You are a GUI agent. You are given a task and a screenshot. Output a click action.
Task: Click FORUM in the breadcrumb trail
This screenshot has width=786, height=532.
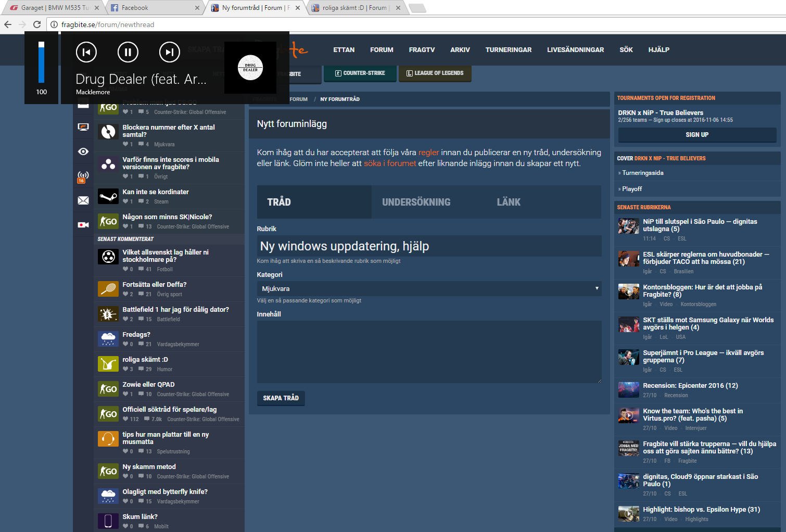299,99
